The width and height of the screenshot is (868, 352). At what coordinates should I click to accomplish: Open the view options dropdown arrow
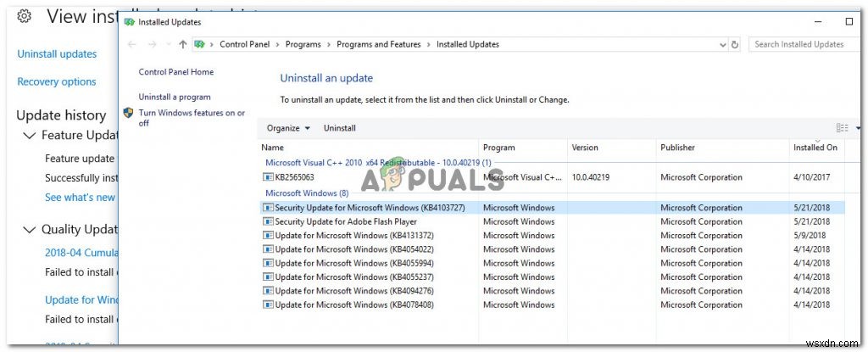click(x=857, y=128)
